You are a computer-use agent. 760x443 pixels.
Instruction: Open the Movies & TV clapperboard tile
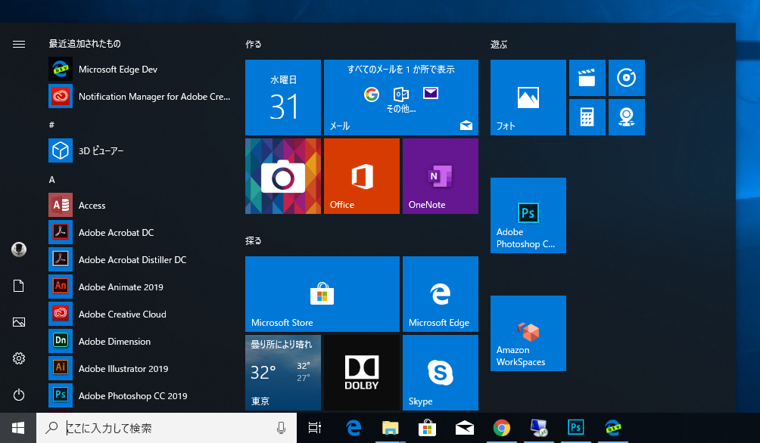[587, 78]
